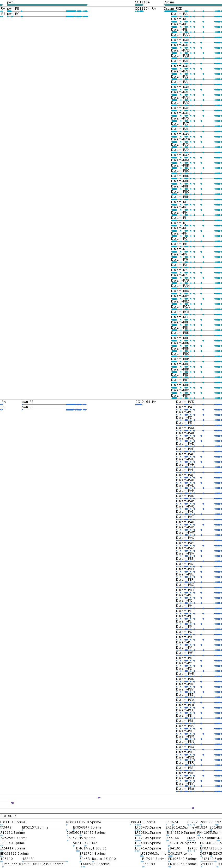Click the Dscam-PCD protein label

[x=185, y=402]
